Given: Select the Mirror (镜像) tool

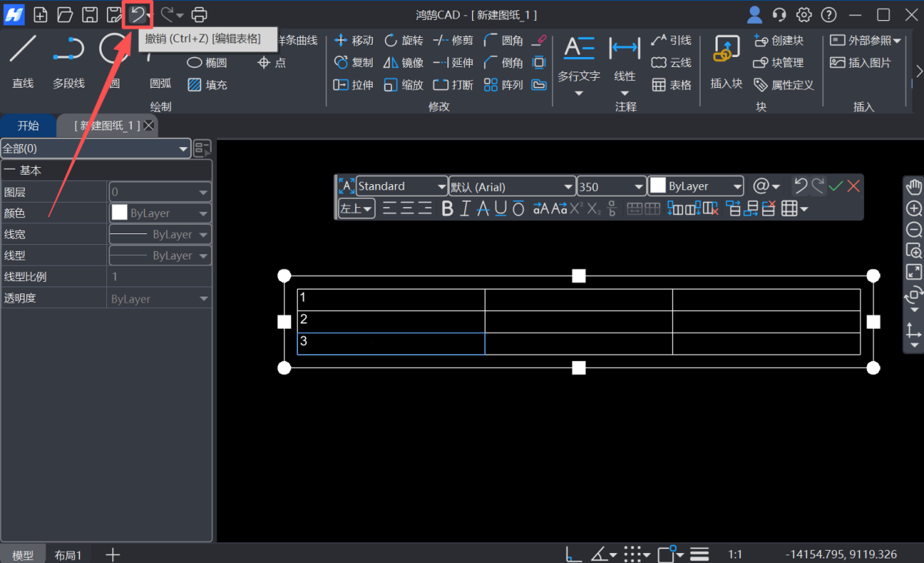Looking at the screenshot, I should pos(403,62).
